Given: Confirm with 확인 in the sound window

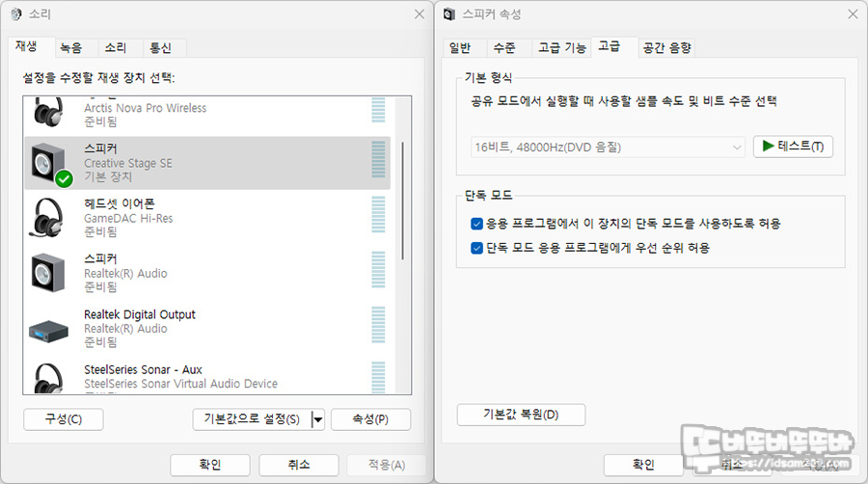Looking at the screenshot, I should click(210, 465).
